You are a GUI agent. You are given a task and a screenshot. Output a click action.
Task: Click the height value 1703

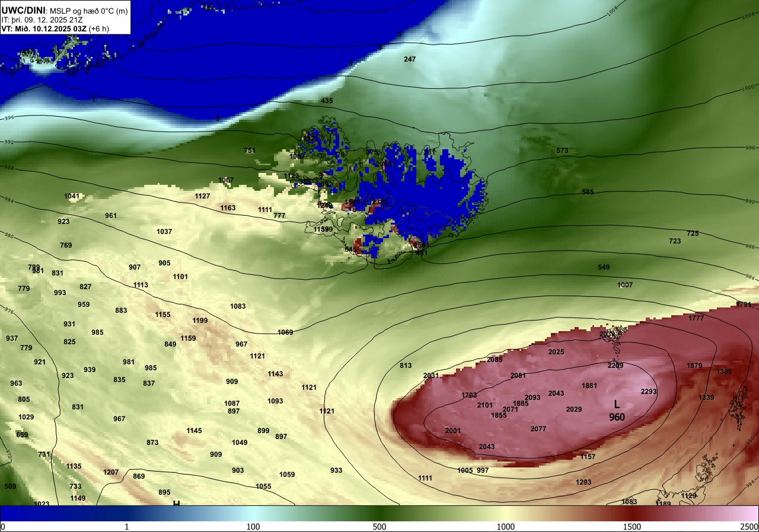(x=469, y=395)
